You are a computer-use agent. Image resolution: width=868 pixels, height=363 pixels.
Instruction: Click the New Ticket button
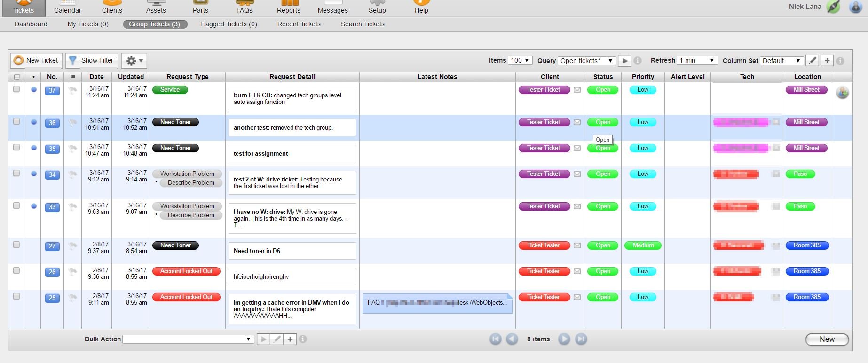[36, 60]
